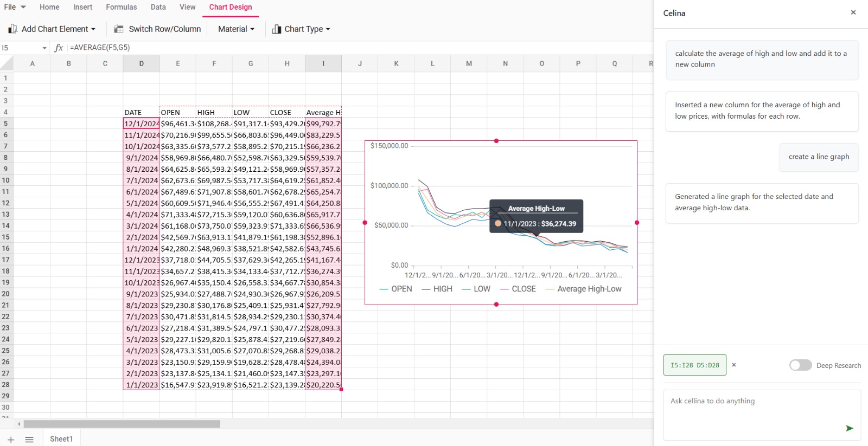Select column D header
This screenshot has height=446, width=868.
pos(141,63)
